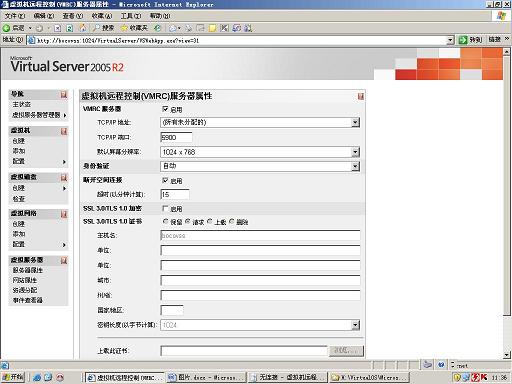The height and width of the screenshot is (384, 512).
Task: Open the 收藏(A) menu
Action: click(x=102, y=16)
